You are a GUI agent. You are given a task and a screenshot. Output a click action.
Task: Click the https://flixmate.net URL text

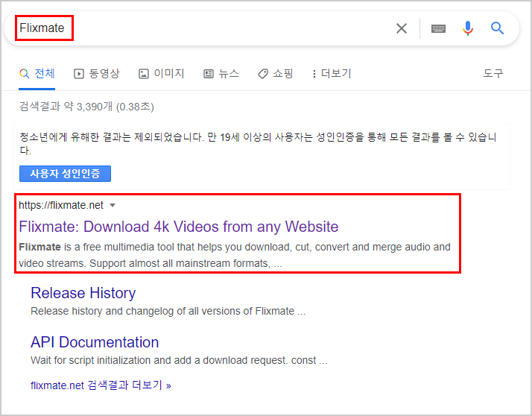pyautogui.click(x=61, y=205)
